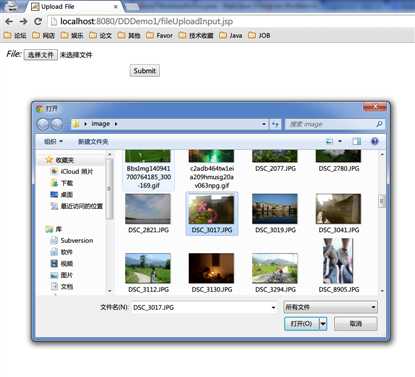Viewport: 415px width, 377px height.
Task: Open the Favor bookmark folder
Action: pos(160,35)
